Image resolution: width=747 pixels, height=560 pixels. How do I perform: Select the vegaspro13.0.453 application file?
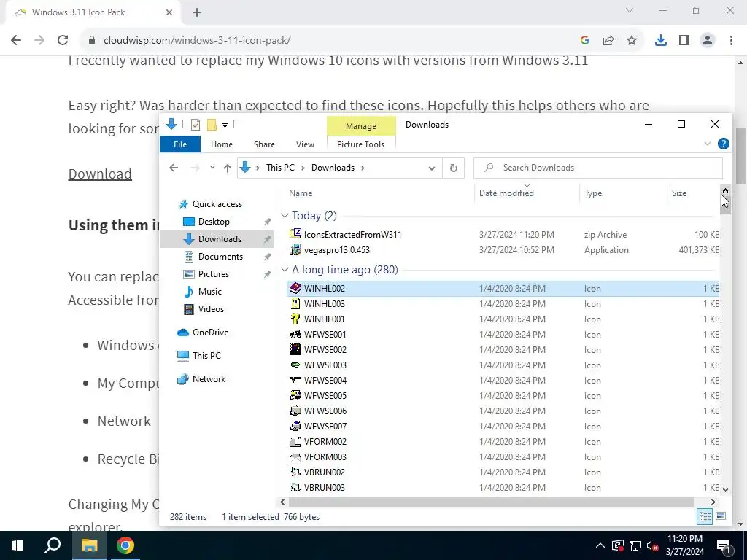(x=503, y=250)
